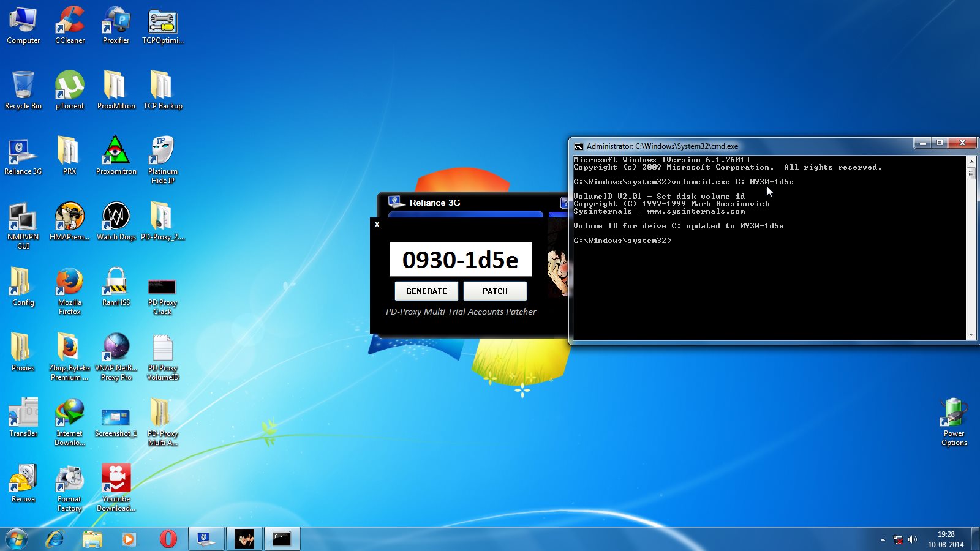Select the VNAP NetB Proxy Pro shortcut
The height and width of the screenshot is (551, 980).
[x=116, y=357]
